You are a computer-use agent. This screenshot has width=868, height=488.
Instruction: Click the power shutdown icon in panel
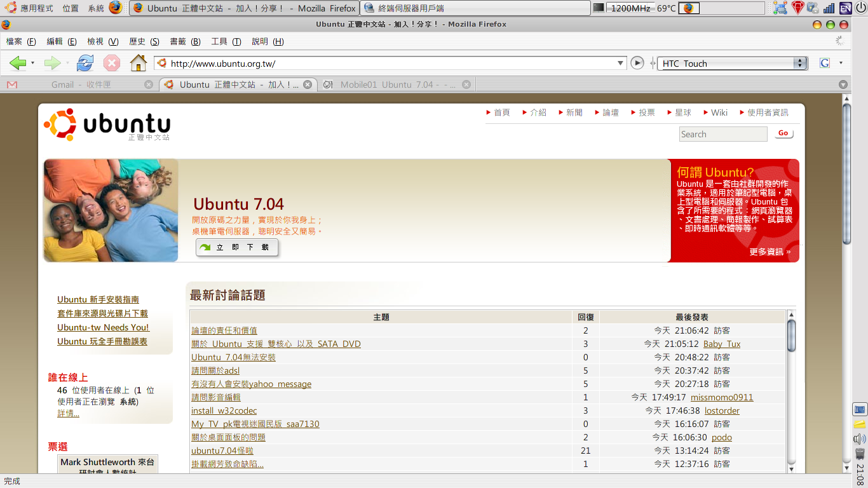860,8
